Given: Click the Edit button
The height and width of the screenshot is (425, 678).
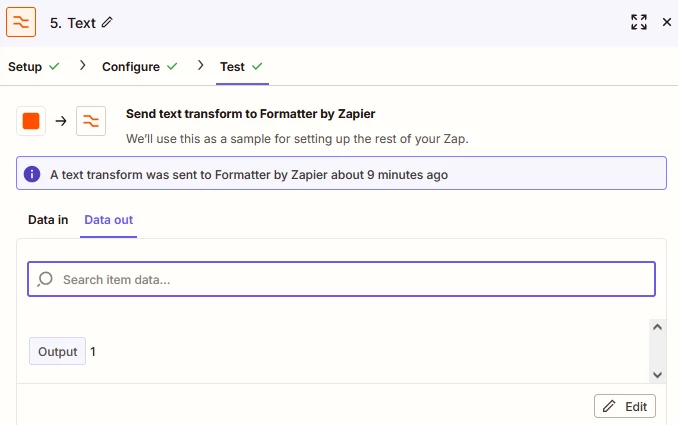Looking at the screenshot, I should pyautogui.click(x=625, y=406).
